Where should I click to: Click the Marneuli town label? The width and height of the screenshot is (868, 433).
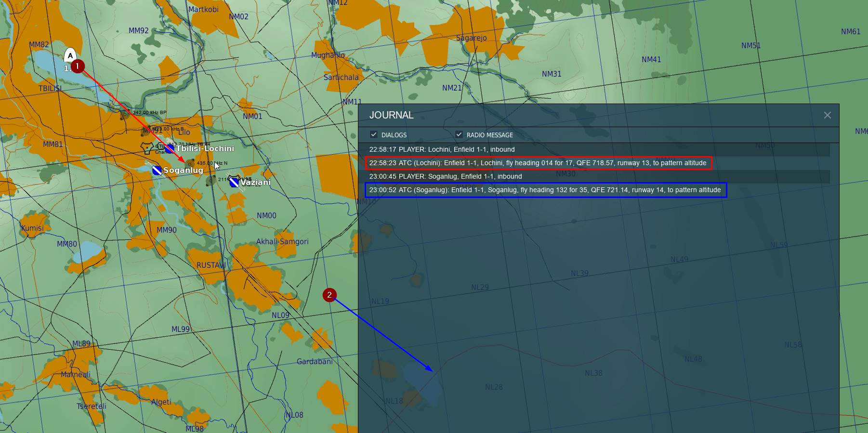pos(76,374)
